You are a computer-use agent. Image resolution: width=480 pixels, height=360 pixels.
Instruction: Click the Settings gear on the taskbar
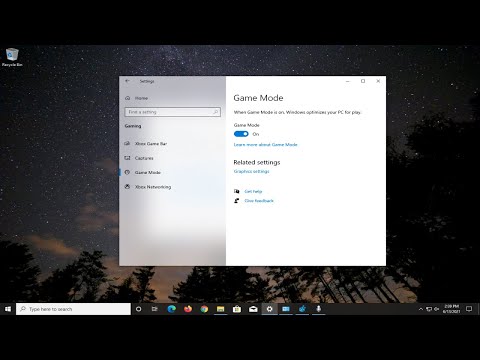point(269,309)
